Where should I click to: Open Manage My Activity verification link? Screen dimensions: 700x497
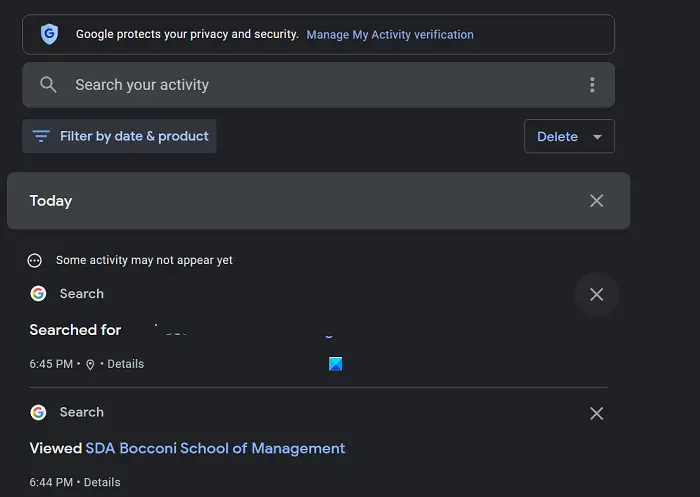[390, 35]
